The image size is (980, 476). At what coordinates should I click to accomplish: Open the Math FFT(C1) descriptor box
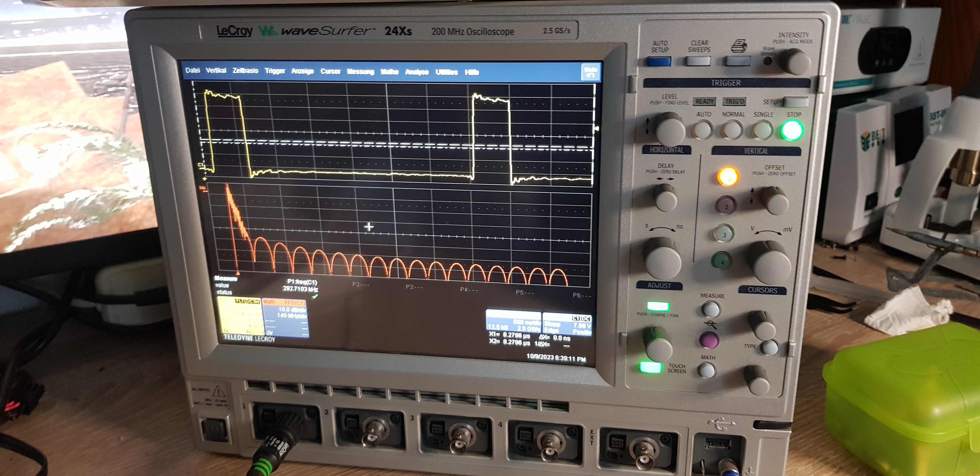pos(285,317)
